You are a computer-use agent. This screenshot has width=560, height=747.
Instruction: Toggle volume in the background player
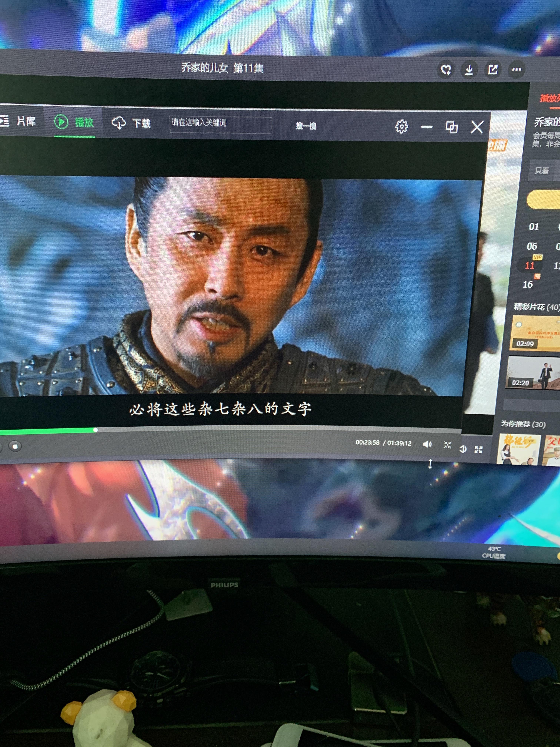click(x=463, y=449)
